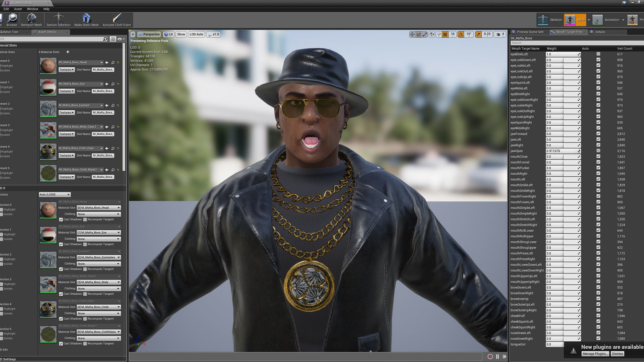The width and height of the screenshot is (644, 362).
Task: Toggle Auto checkbox for jawOpen morph
Action: (598, 151)
